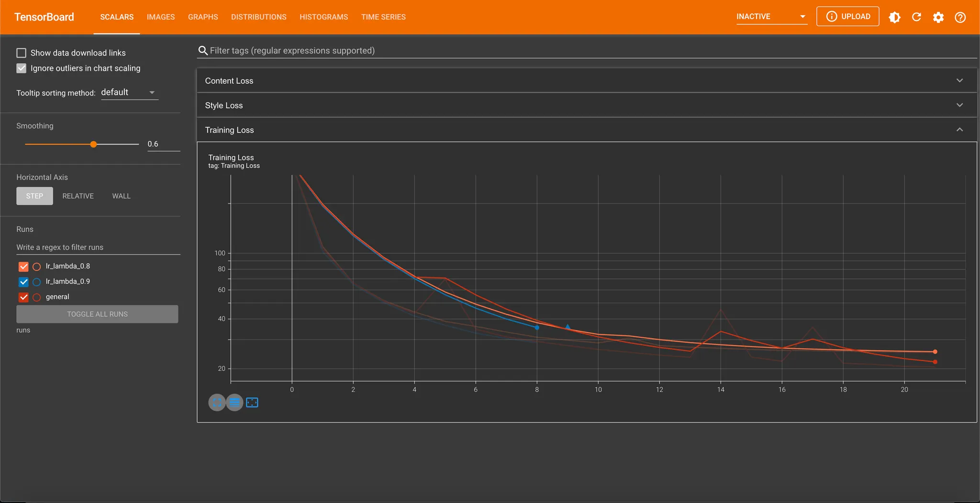Image resolution: width=980 pixels, height=503 pixels.
Task: Reload data with refresh icon
Action: coord(916,17)
